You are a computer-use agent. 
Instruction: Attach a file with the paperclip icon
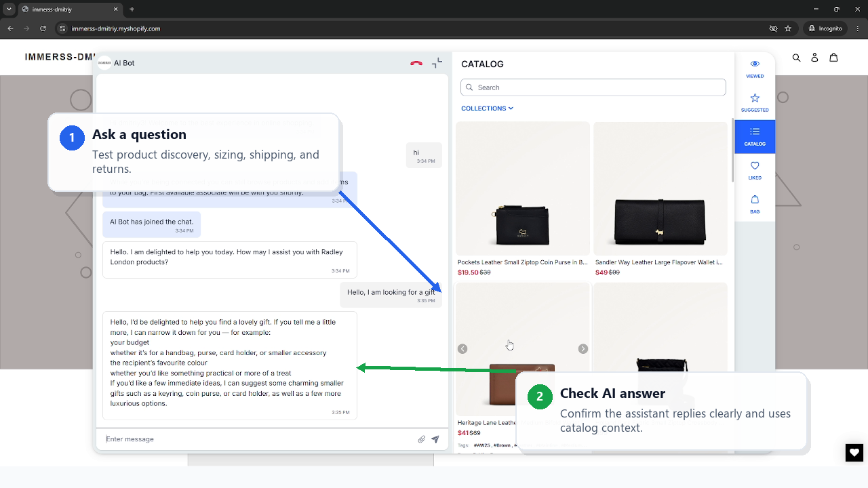click(x=421, y=439)
